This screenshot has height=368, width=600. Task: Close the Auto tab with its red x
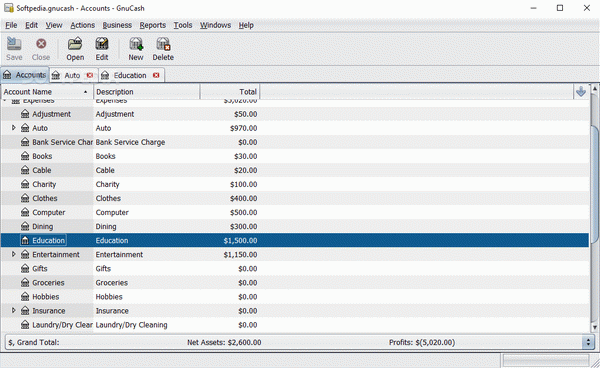90,75
